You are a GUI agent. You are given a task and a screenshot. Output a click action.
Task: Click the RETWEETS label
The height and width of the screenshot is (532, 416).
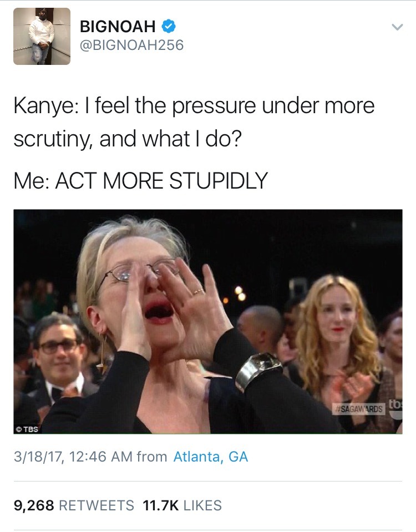click(x=97, y=505)
